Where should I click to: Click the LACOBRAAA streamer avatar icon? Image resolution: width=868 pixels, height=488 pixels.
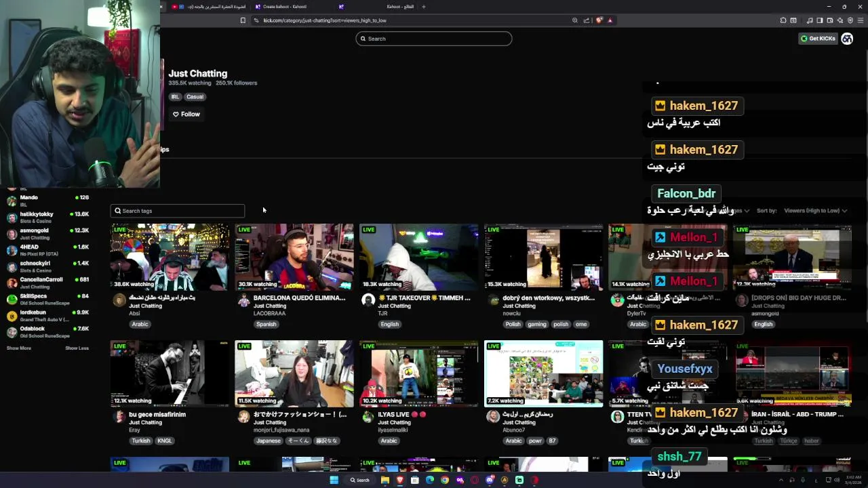pos(243,300)
